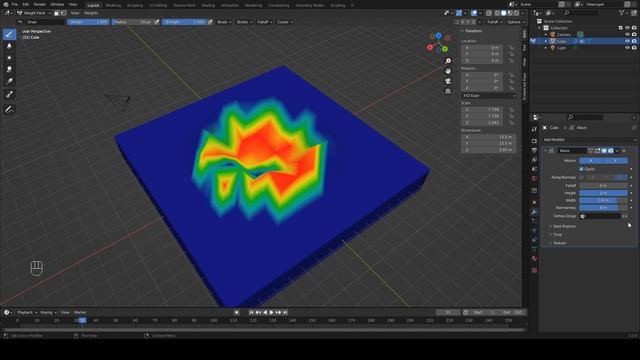Screen dimensions: 640x360
Task: Open the Object properties tab
Action: pyautogui.click(x=534, y=202)
